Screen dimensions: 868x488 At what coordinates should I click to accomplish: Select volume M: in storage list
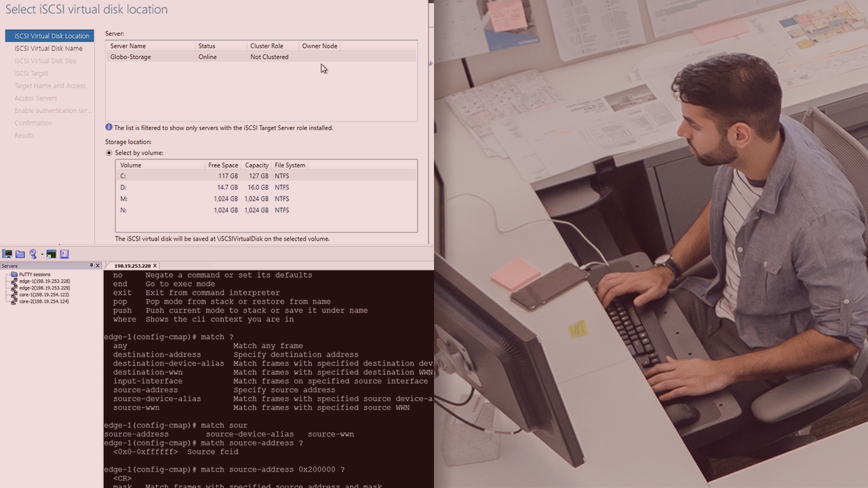123,199
